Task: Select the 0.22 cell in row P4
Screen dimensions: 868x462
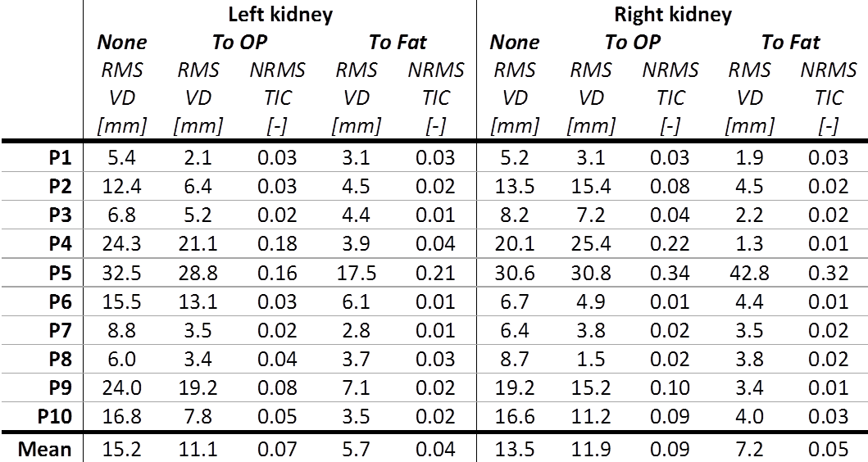Action: tap(670, 244)
